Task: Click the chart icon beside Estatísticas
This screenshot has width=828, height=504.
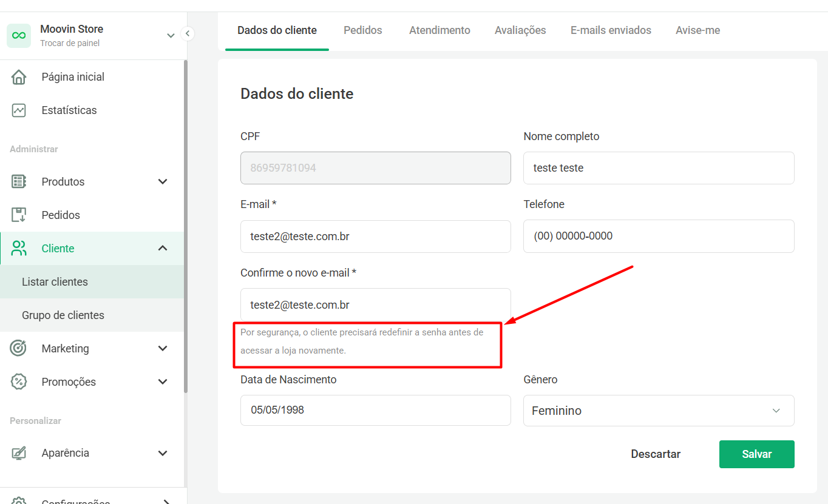Action: pyautogui.click(x=19, y=110)
